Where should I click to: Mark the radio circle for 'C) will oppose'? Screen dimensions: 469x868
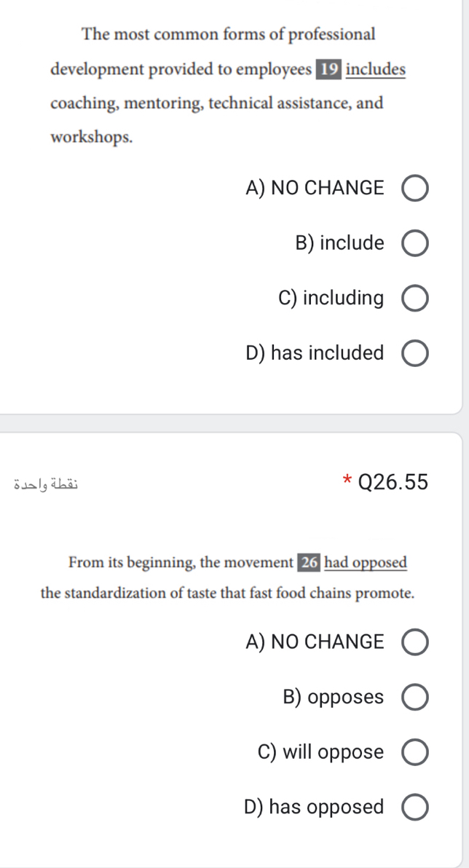414,752
